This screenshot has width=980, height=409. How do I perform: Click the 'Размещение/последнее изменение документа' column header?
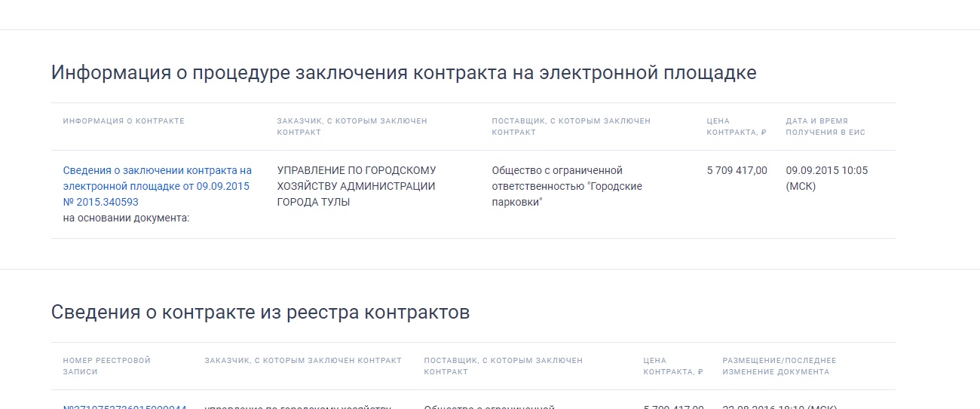tap(779, 366)
